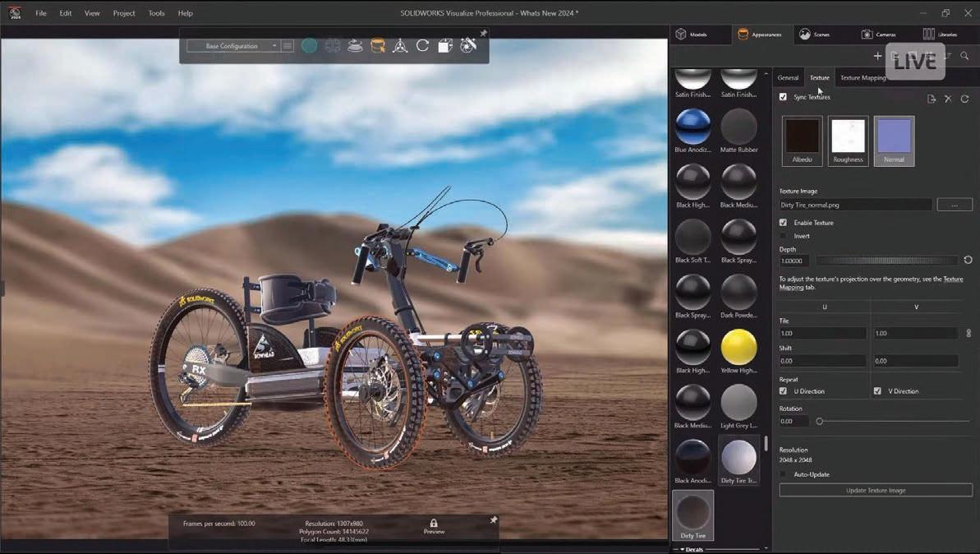Image resolution: width=980 pixels, height=554 pixels.
Task: Click the Depth value field
Action: click(794, 261)
